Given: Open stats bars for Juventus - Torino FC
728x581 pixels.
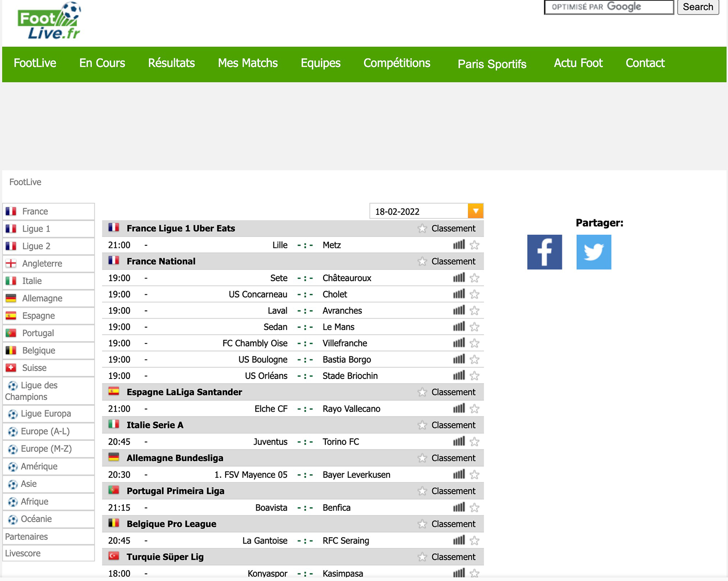Looking at the screenshot, I should (459, 441).
